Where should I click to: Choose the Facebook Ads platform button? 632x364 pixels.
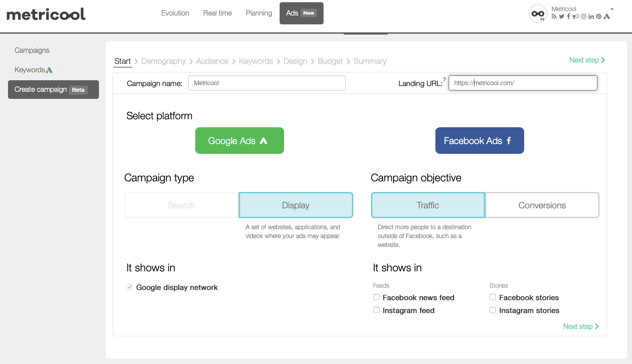click(x=480, y=141)
